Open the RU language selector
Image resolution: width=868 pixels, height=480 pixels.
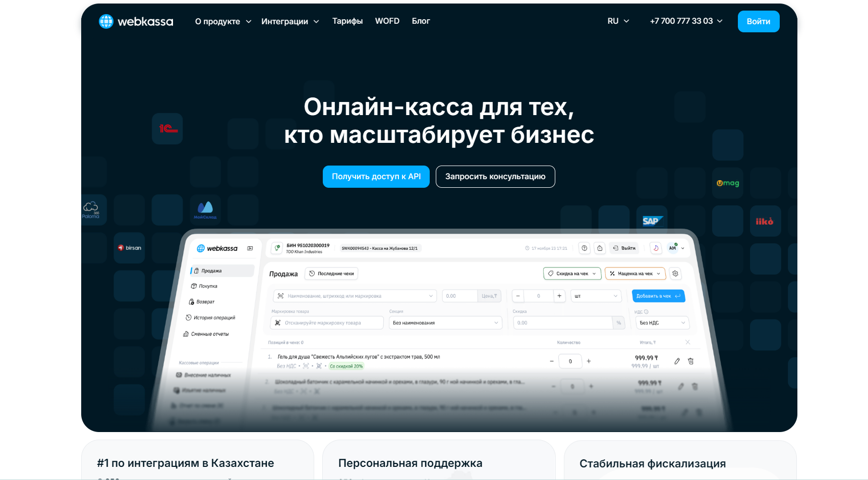618,21
